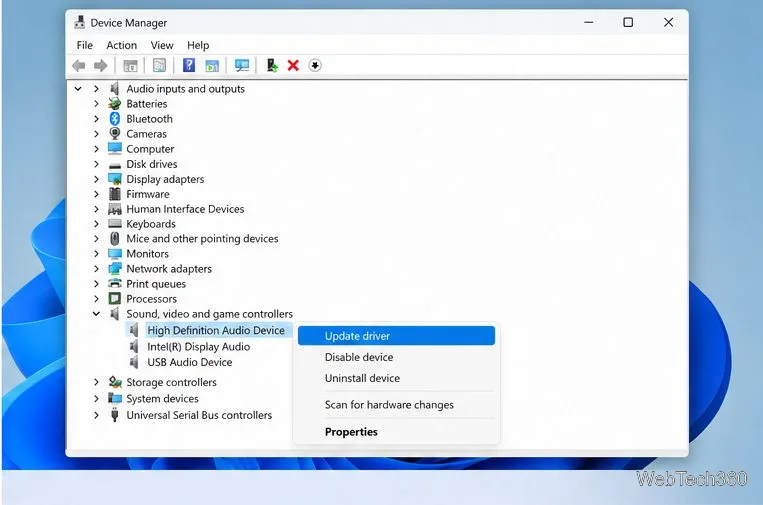This screenshot has height=505, width=763.
Task: Click the Display adapters icon
Action: point(115,179)
